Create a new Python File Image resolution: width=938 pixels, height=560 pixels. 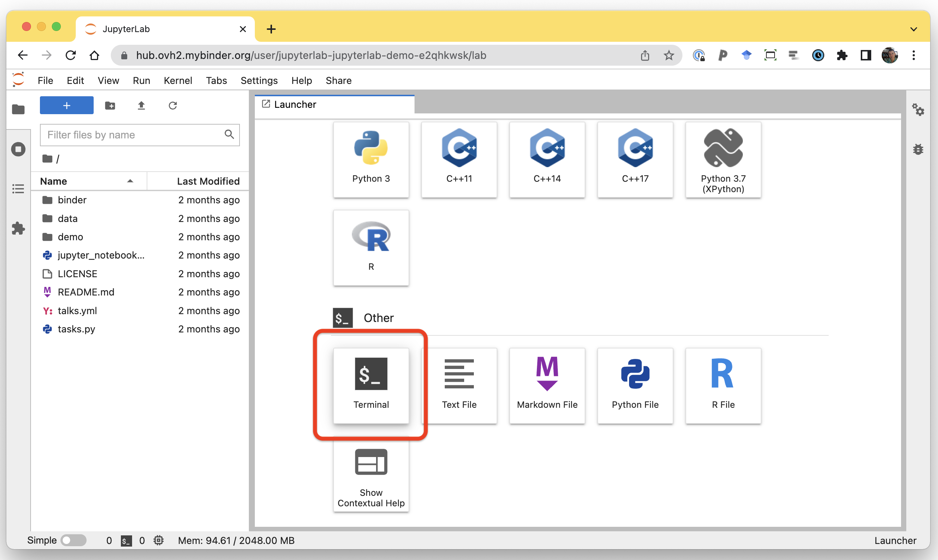pos(635,385)
